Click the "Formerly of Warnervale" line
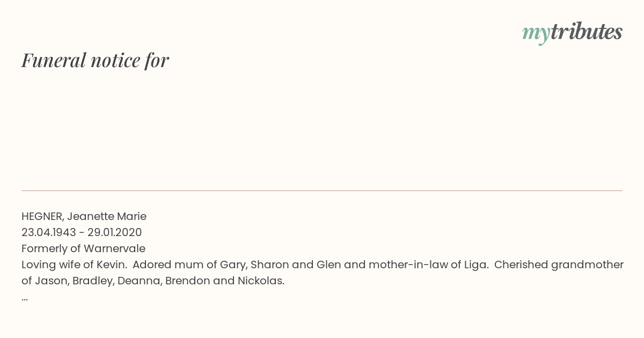The image size is (644, 338). pos(83,249)
